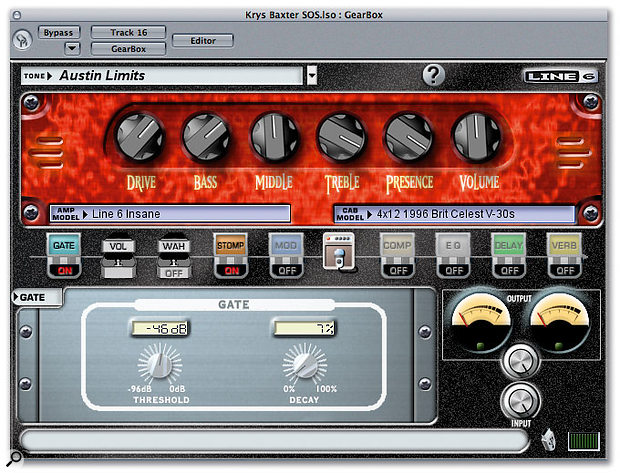Click the magnifier icon at the window corner
The height and width of the screenshot is (473, 620).
pyautogui.click(x=15, y=458)
